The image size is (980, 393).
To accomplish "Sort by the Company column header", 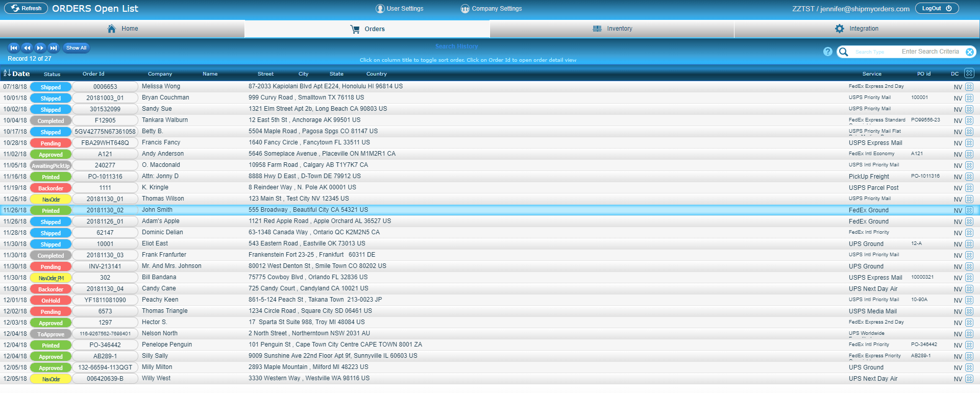I will coord(160,74).
